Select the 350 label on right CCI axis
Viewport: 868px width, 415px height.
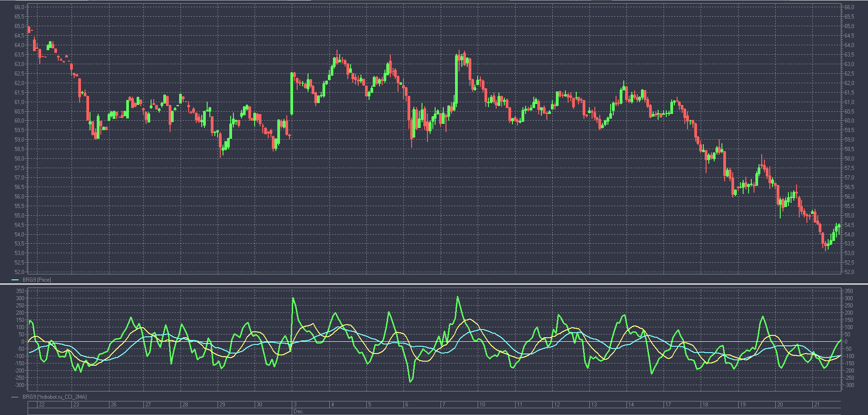click(849, 291)
